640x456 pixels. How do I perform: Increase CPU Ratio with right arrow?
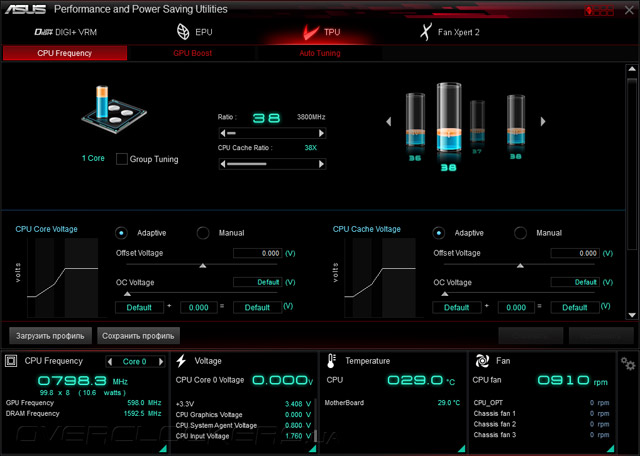tap(321, 133)
